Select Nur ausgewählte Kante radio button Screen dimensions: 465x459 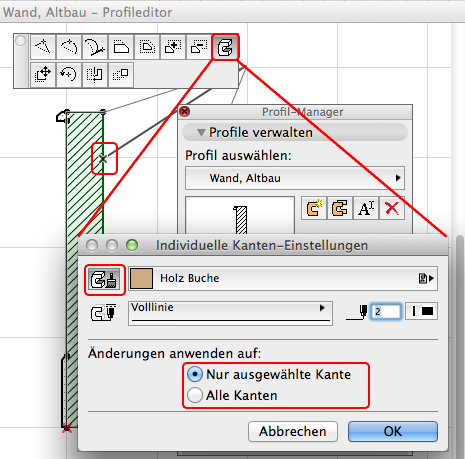195,374
